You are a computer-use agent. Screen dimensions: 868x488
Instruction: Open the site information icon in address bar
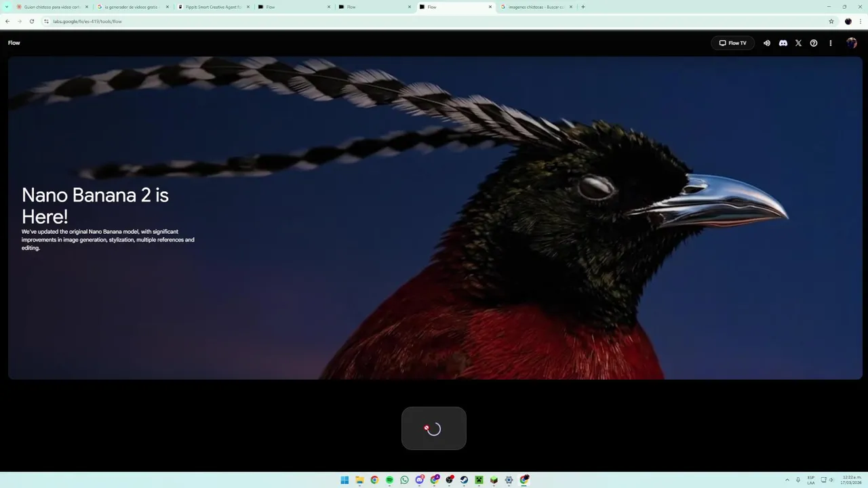[47, 21]
